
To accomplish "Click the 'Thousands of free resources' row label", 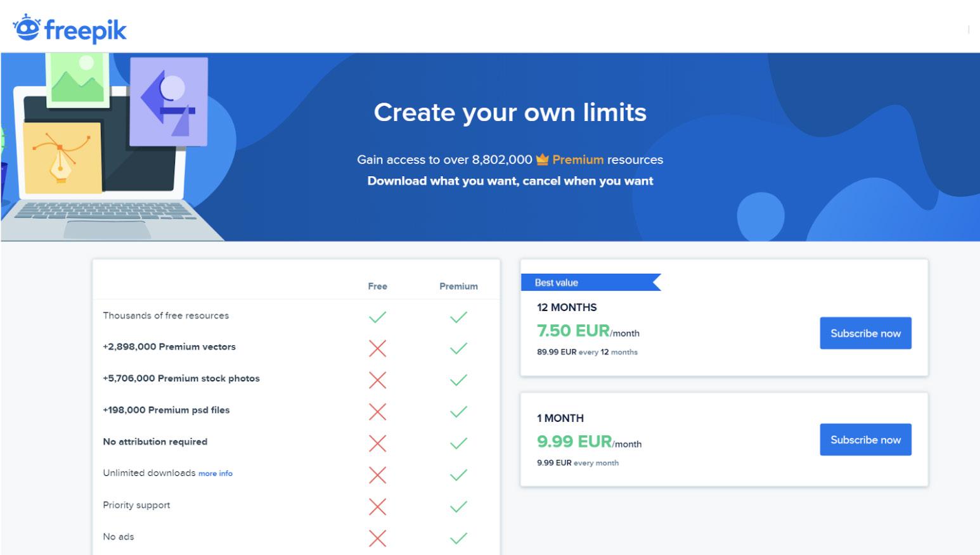I will click(166, 316).
